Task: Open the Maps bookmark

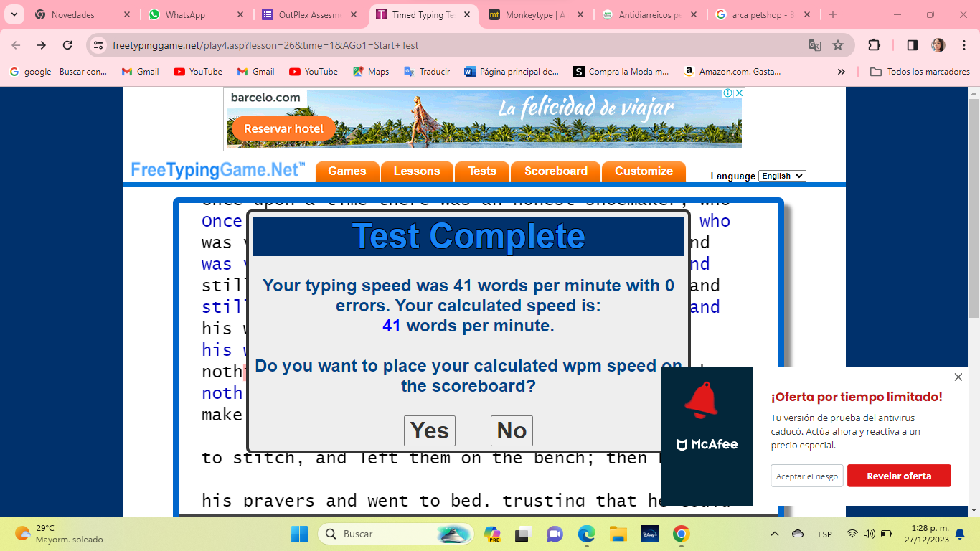Action: click(x=371, y=72)
